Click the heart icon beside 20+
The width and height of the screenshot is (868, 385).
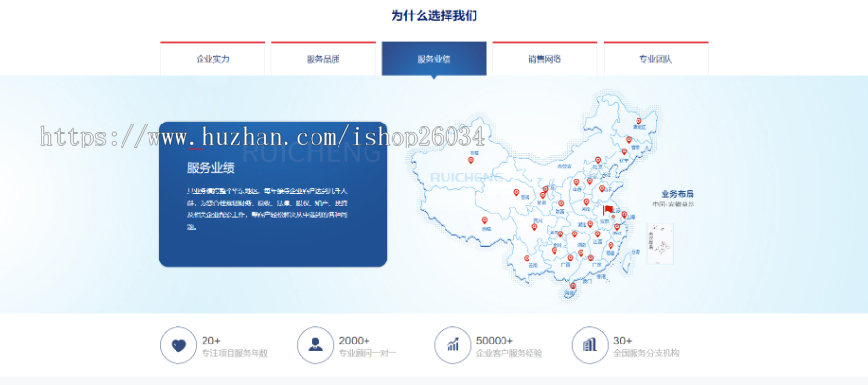[x=178, y=345]
